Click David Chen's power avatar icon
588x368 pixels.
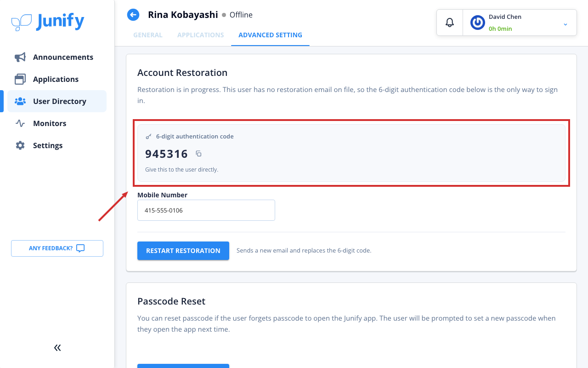478,23
